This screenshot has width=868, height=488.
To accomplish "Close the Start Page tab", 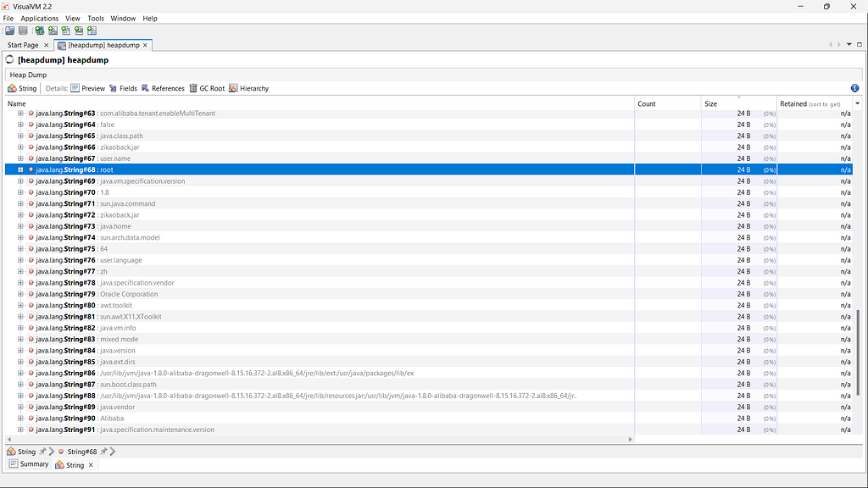I will [46, 45].
